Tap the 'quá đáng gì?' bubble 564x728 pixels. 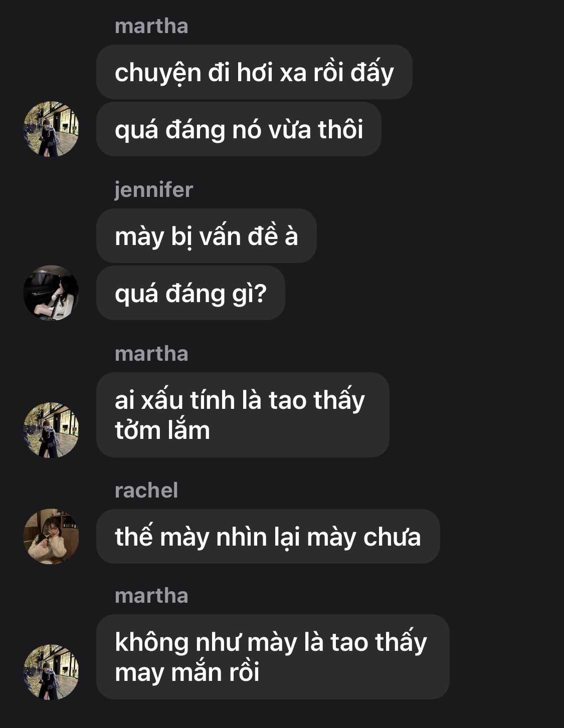(x=191, y=293)
